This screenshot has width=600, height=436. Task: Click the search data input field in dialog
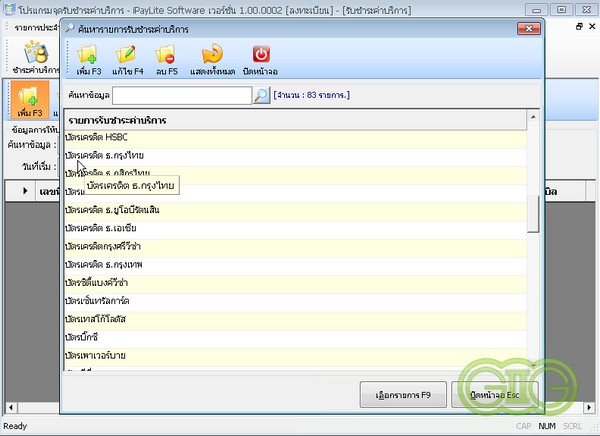click(x=182, y=95)
